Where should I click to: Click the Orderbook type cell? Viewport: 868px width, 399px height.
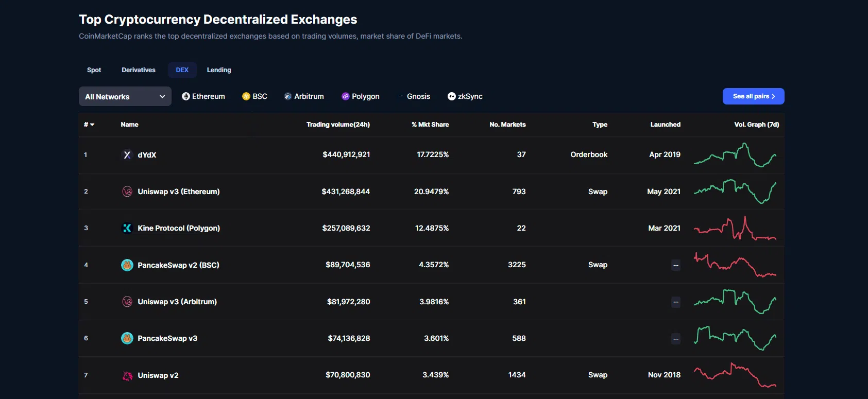click(589, 154)
